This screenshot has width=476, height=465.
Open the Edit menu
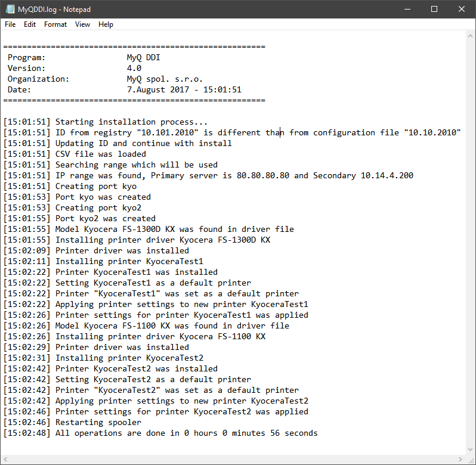click(x=30, y=24)
